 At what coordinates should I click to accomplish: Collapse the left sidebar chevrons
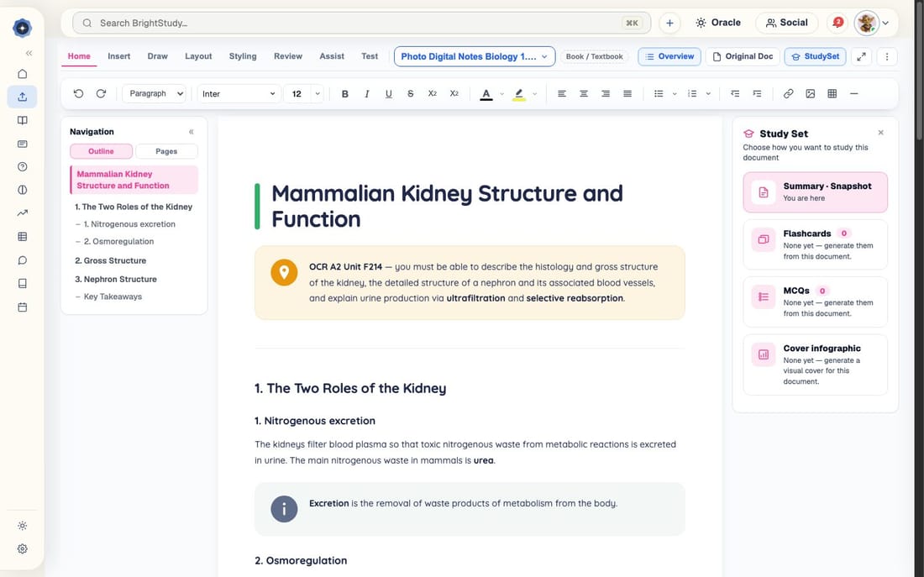pos(29,53)
